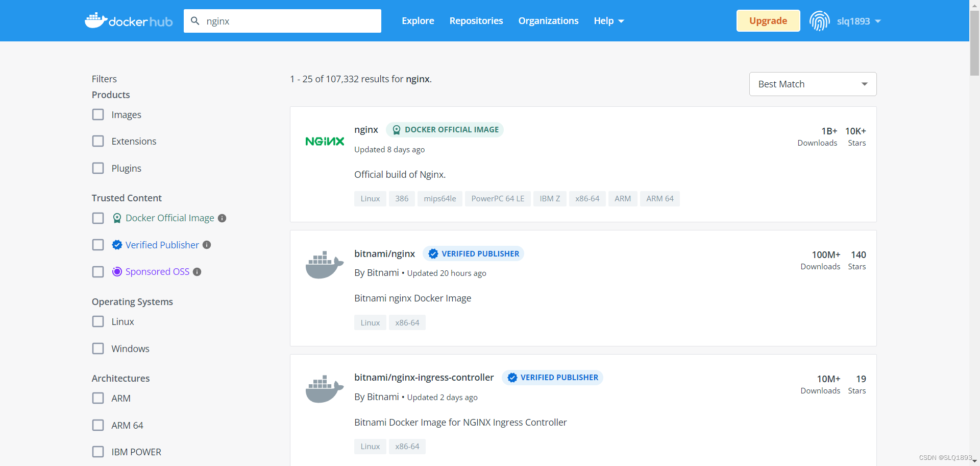Click the Docker Hub whale logo
This screenshot has width=980, height=466.
pyautogui.click(x=129, y=21)
